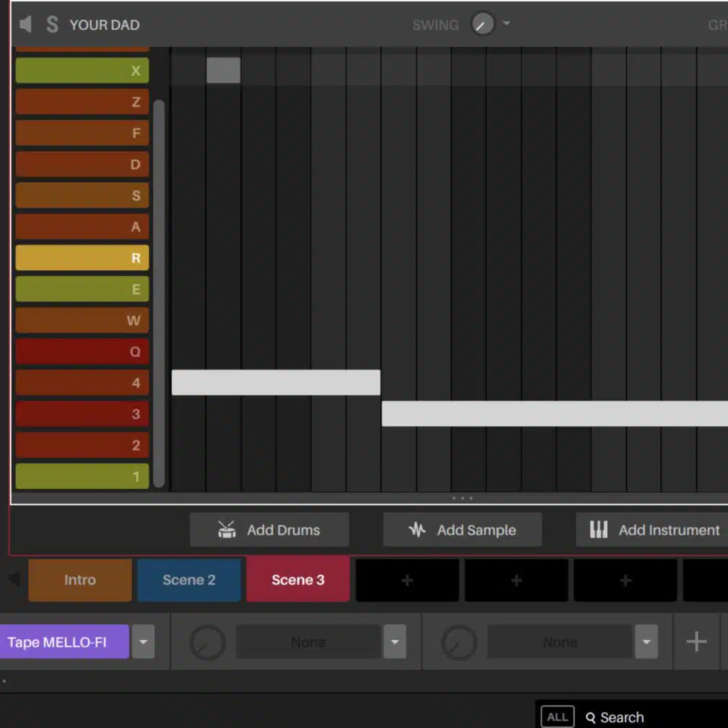Viewport: 728px width, 728px height.
Task: Select the long note on row 4
Action: (276, 382)
